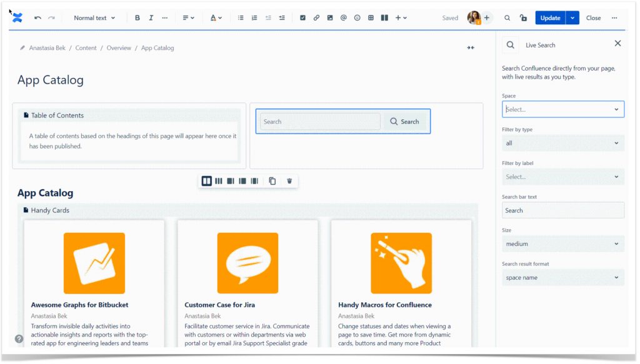Insert a link with the link icon
640x364 pixels.
(316, 17)
